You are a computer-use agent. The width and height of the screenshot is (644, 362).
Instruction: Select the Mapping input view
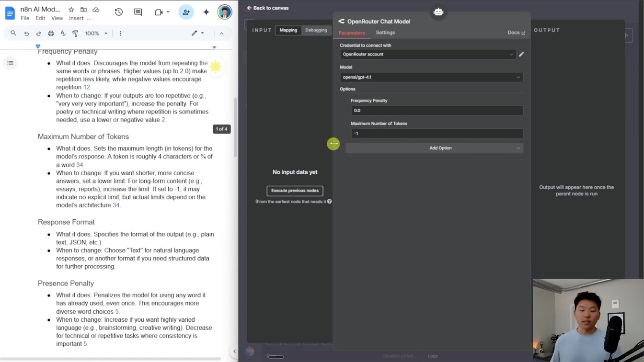click(288, 30)
